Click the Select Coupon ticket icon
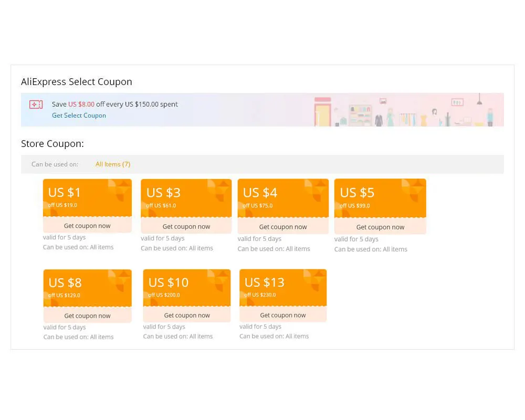The height and width of the screenshot is (420, 525). [36, 104]
